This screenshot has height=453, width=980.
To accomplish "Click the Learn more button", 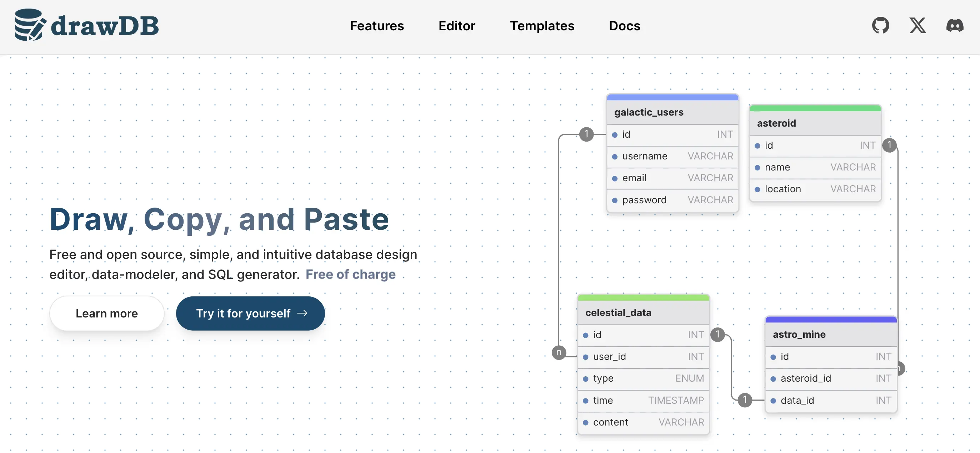I will pos(106,313).
